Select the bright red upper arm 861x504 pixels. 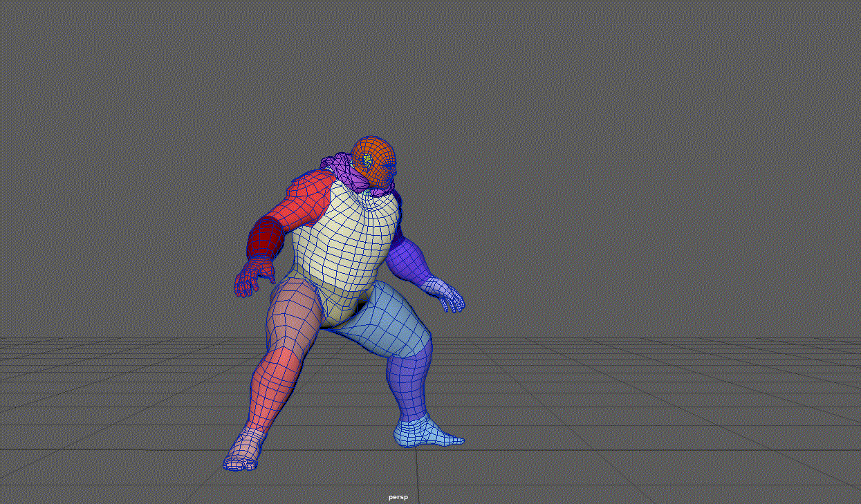(x=304, y=200)
